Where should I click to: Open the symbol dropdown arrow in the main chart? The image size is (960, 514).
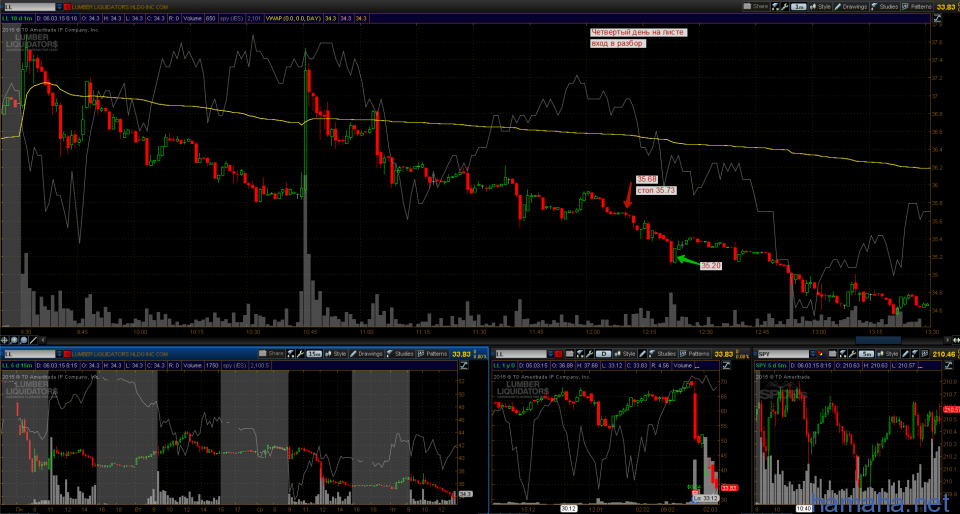point(59,7)
